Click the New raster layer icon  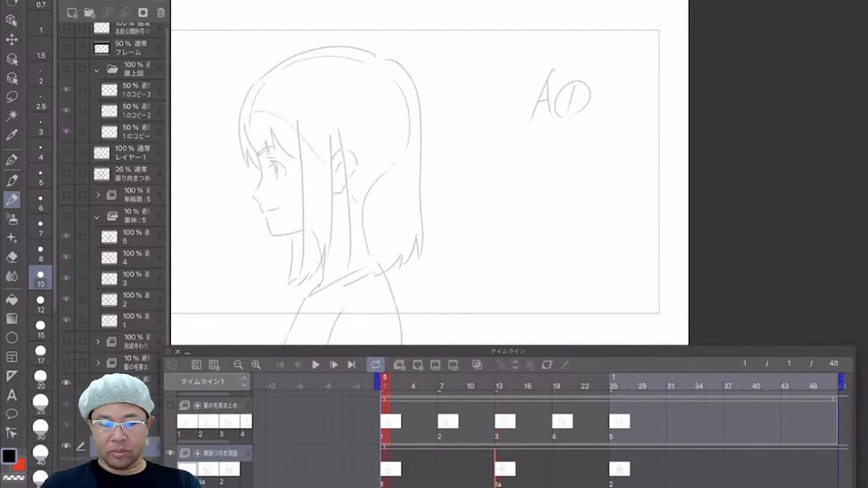pyautogui.click(x=72, y=12)
